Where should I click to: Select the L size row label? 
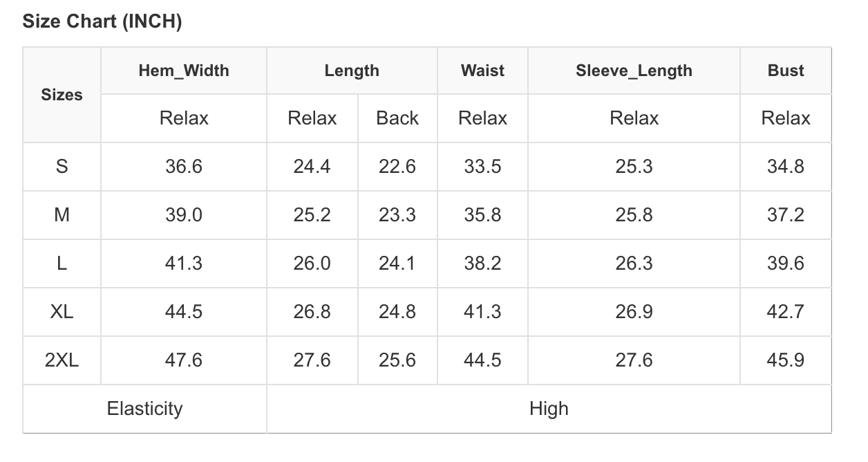62,264
